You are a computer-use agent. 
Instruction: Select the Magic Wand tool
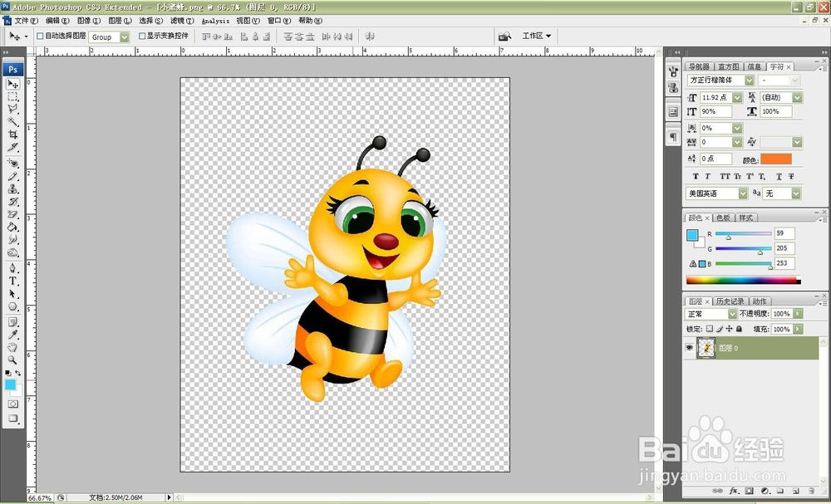12,122
